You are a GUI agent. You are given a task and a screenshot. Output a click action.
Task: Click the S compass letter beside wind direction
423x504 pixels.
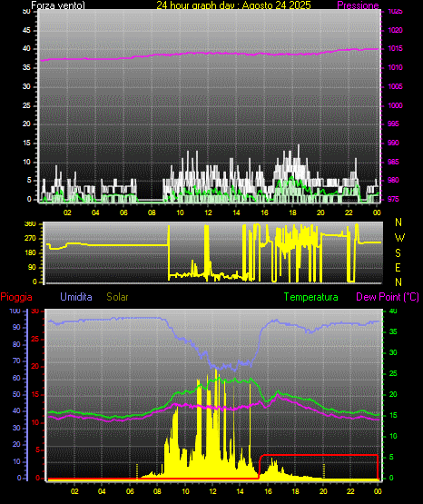tap(398, 253)
